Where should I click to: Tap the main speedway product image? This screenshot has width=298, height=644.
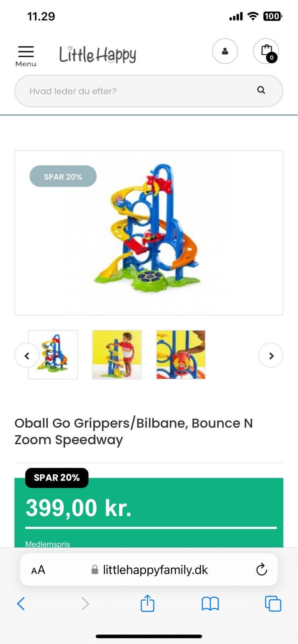149,233
